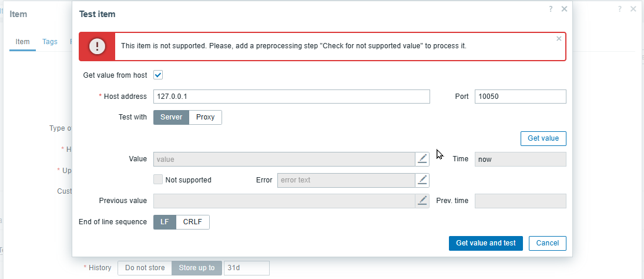The height and width of the screenshot is (279, 644).
Task: Open help for Test item dialog
Action: pos(551,9)
